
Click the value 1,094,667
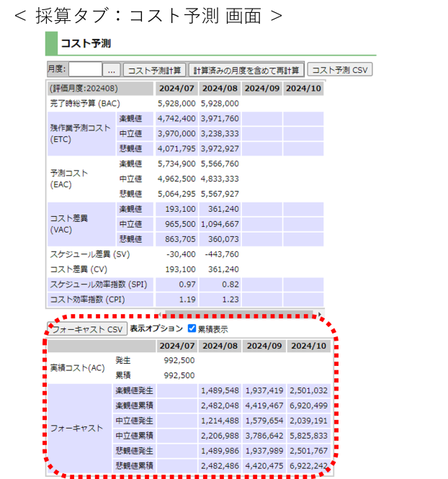point(220,224)
